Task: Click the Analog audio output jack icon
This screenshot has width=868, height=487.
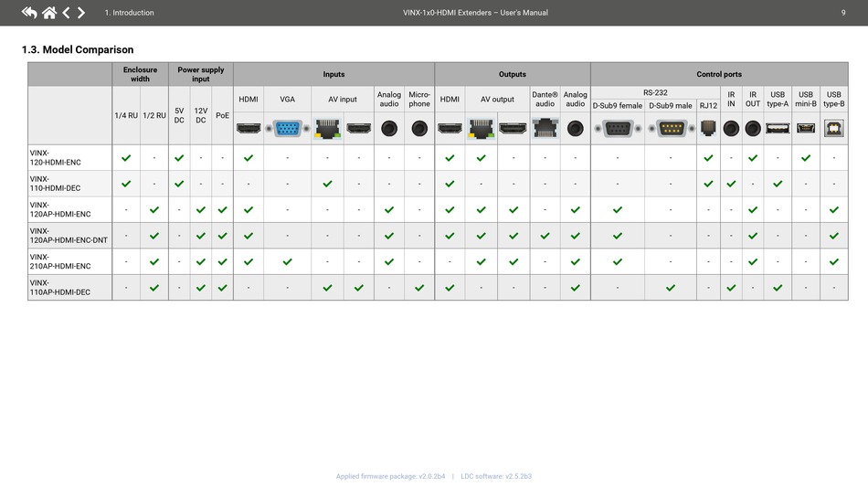Action: (575, 129)
